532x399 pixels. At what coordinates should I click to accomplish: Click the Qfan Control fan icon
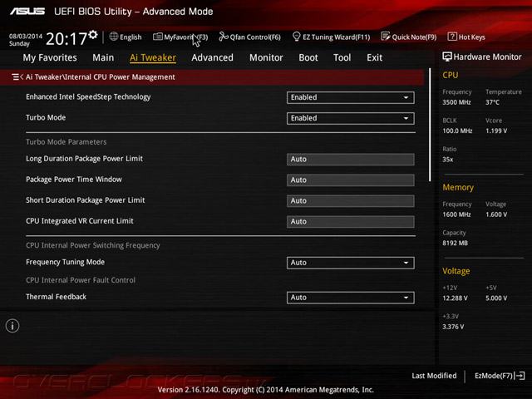224,37
